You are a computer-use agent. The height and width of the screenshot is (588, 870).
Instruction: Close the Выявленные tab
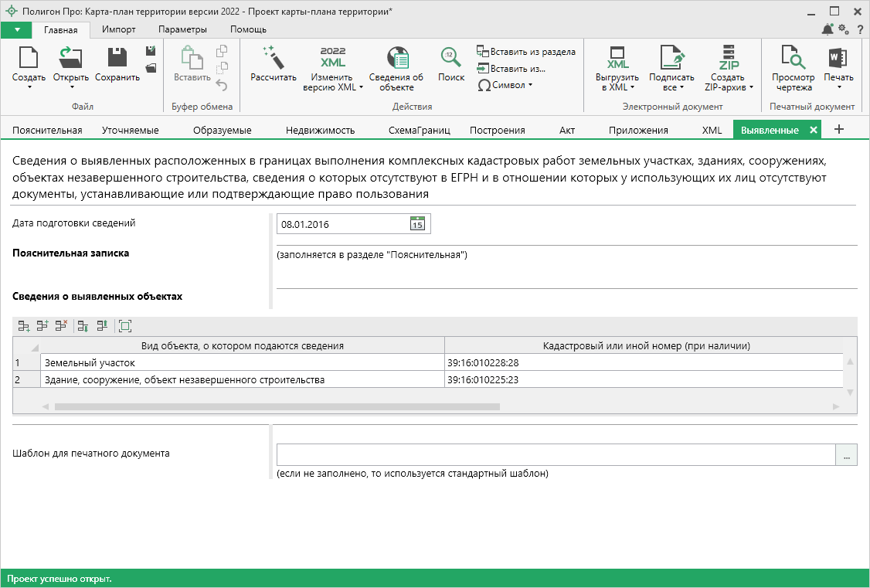[813, 130]
